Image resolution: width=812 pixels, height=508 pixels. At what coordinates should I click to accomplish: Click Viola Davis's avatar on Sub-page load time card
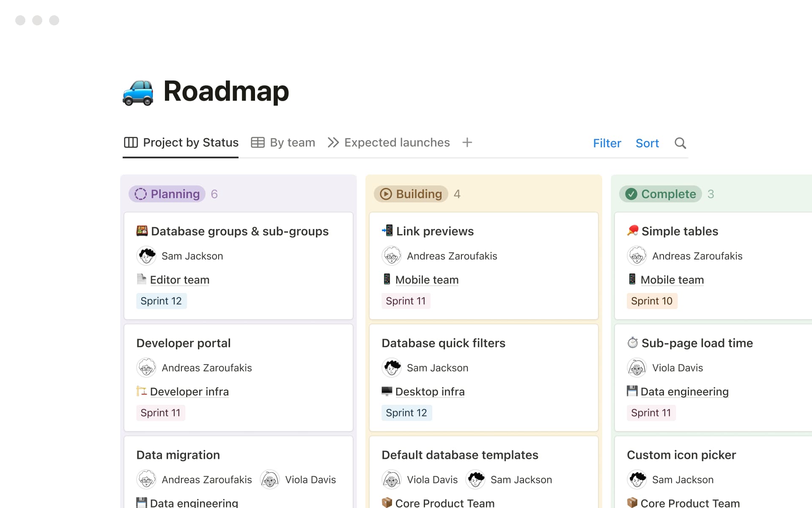point(638,367)
